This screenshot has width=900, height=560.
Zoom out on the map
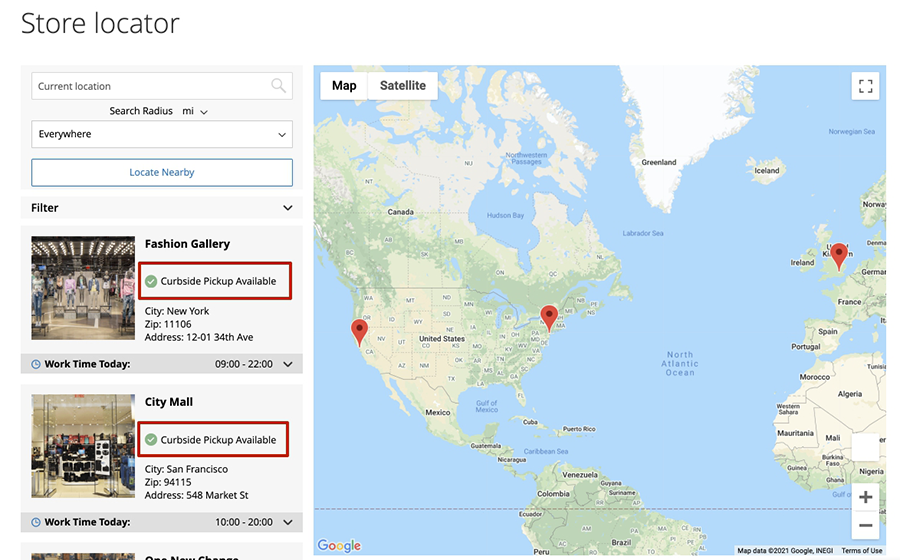point(865,525)
